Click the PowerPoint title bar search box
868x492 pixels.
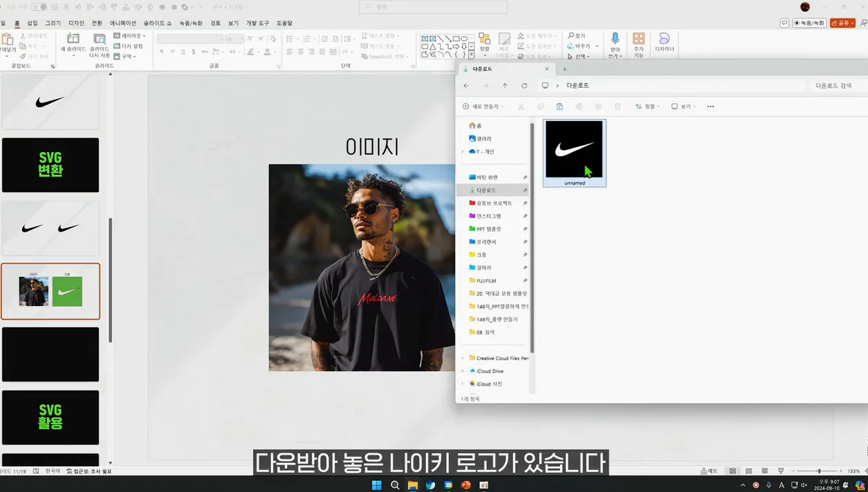(433, 7)
